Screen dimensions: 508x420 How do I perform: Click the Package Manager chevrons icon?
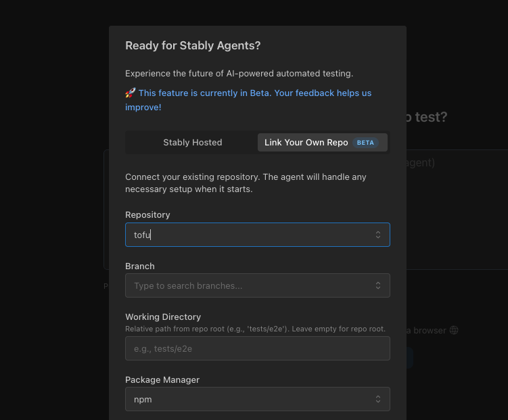pos(377,399)
